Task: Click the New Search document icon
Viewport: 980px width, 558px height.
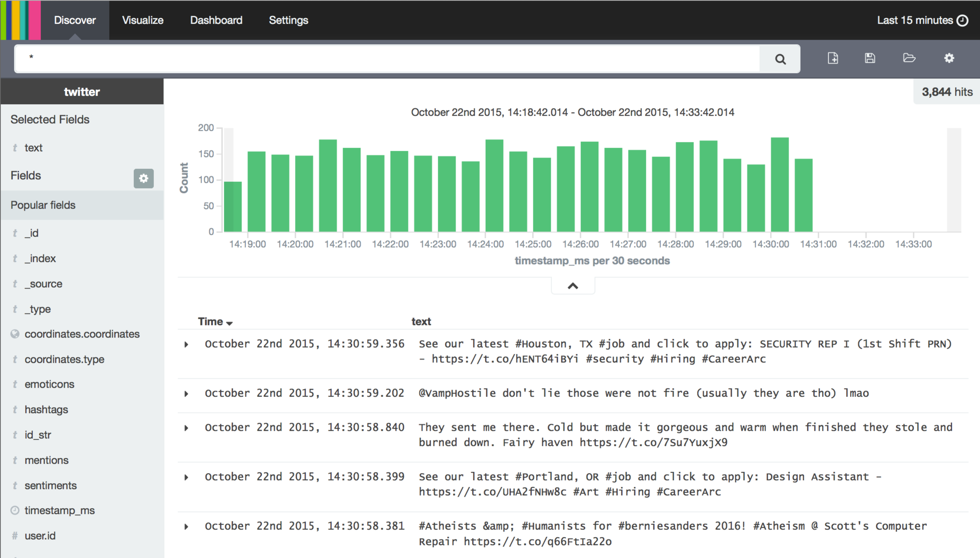Action: 833,58
